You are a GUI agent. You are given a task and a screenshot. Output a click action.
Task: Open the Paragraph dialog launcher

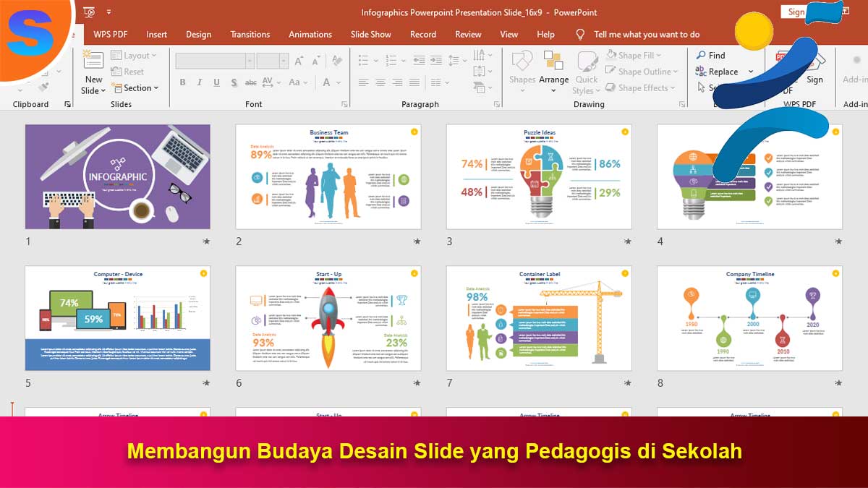(x=497, y=105)
